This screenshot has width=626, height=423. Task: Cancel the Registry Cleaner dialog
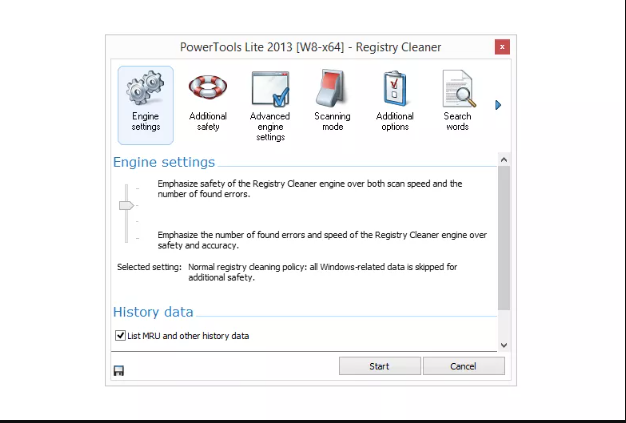464,366
